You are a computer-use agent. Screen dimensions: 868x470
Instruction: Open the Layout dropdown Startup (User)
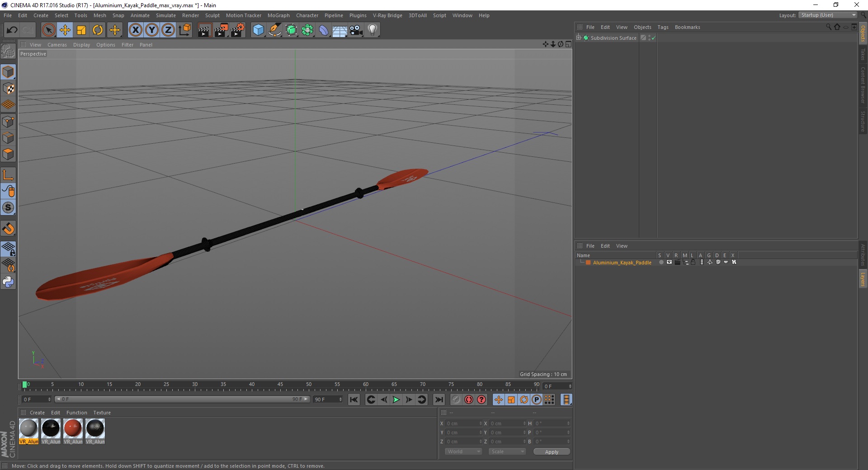pyautogui.click(x=828, y=15)
